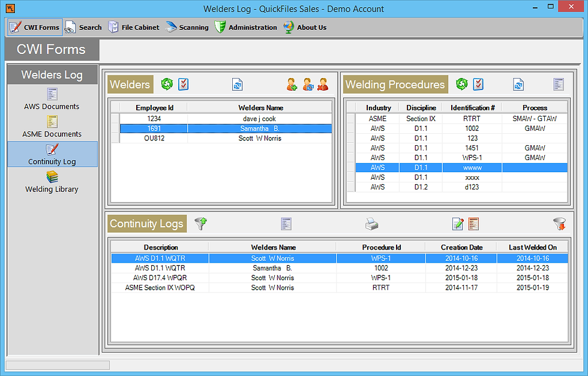
Task: Open AWS Documents in the sidebar
Action: [52, 100]
